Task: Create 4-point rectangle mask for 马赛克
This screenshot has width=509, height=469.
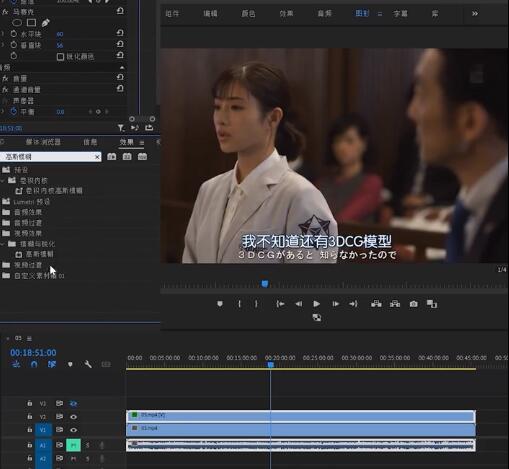Action: pyautogui.click(x=31, y=23)
